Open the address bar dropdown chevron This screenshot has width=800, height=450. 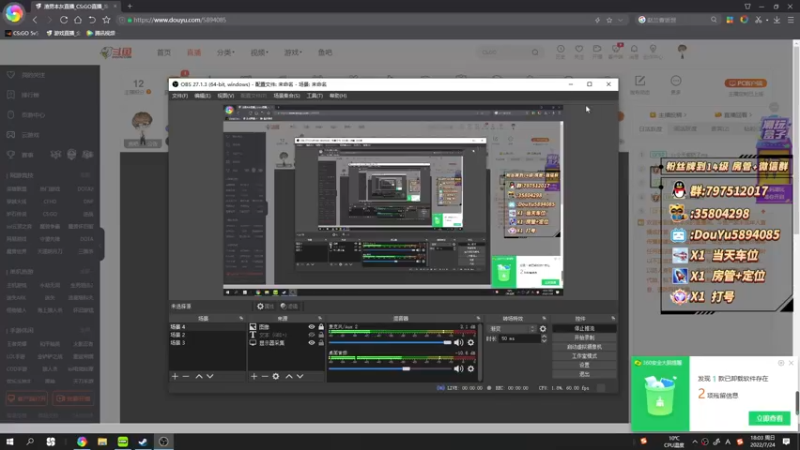(620, 20)
